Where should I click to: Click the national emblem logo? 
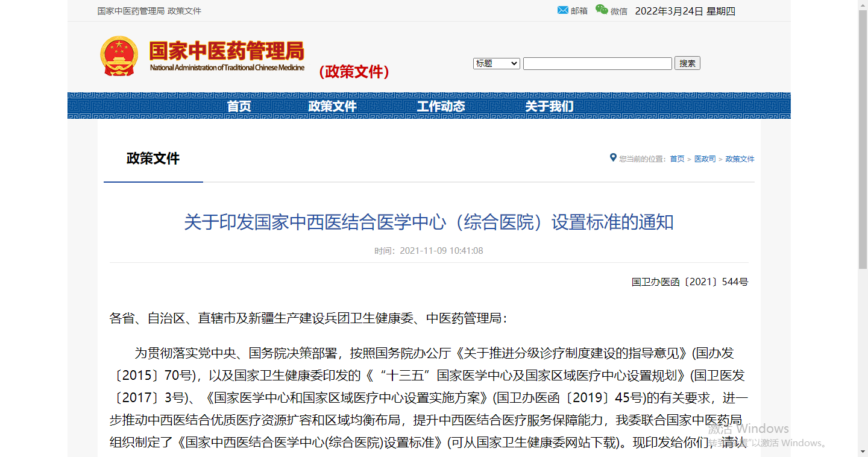pyautogui.click(x=119, y=56)
